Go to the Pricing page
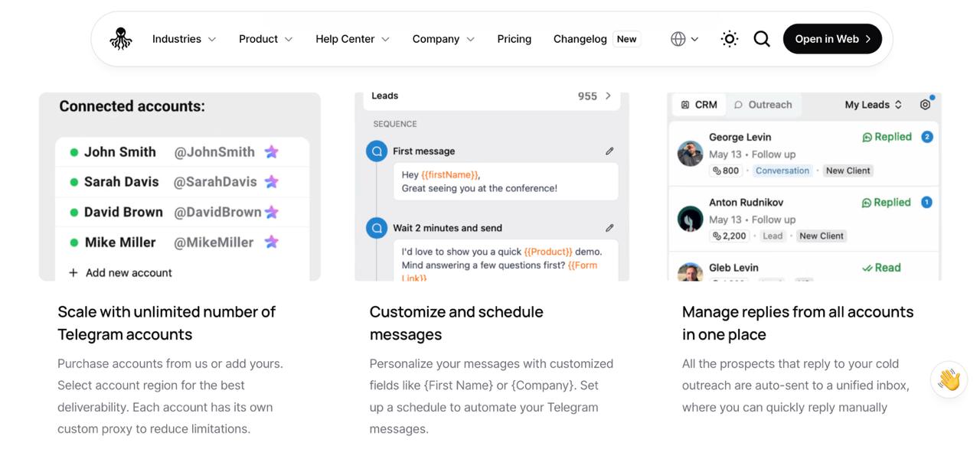Image resolution: width=980 pixels, height=449 pixels. click(514, 39)
